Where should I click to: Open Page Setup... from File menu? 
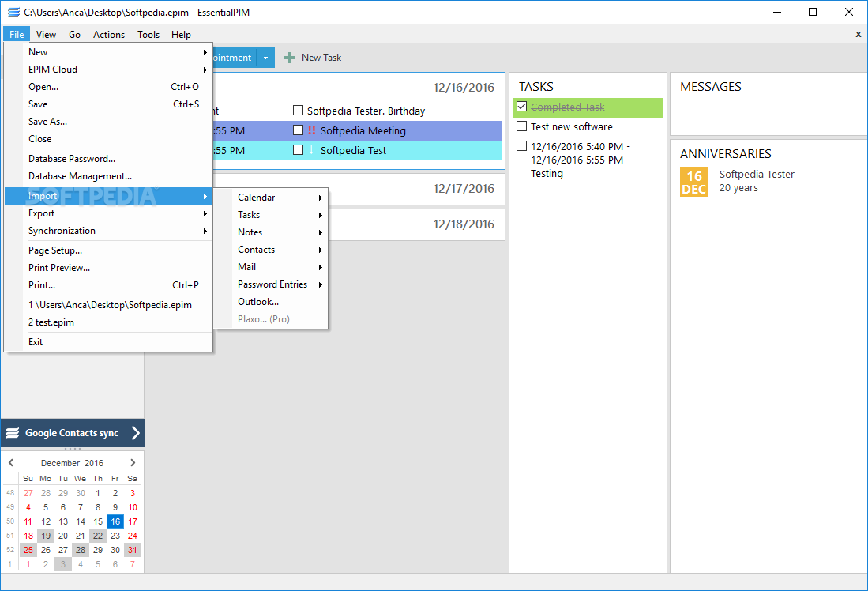108,250
